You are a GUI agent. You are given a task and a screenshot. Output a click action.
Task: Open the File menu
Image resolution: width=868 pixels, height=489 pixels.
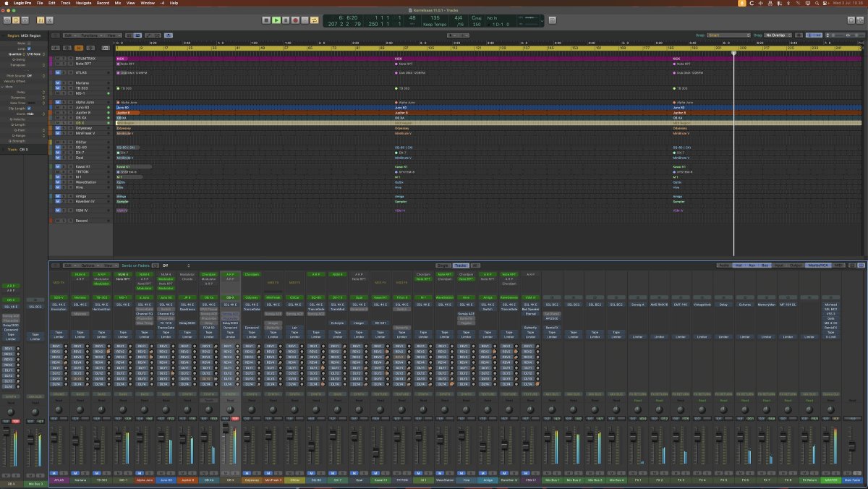[x=40, y=3]
